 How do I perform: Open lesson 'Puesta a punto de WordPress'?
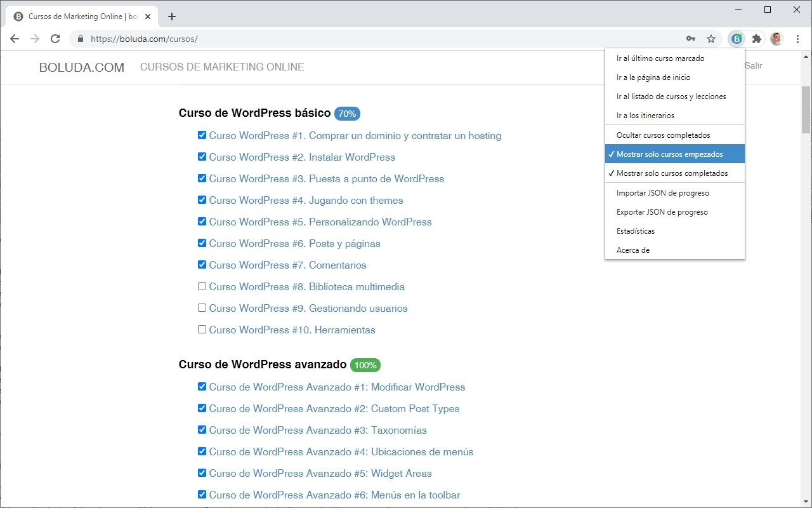click(327, 179)
